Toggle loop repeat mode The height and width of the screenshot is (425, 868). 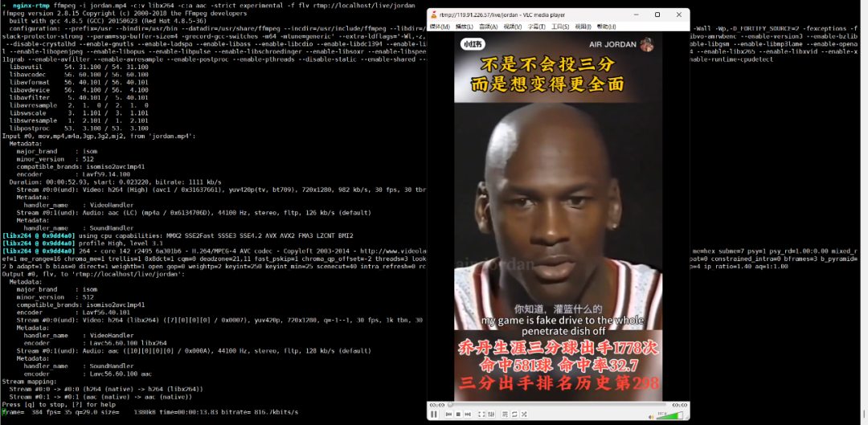(513, 414)
